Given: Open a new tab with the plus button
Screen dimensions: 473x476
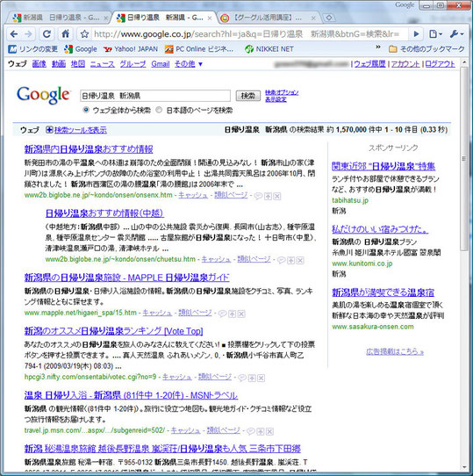Looking at the screenshot, I should tap(329, 18).
